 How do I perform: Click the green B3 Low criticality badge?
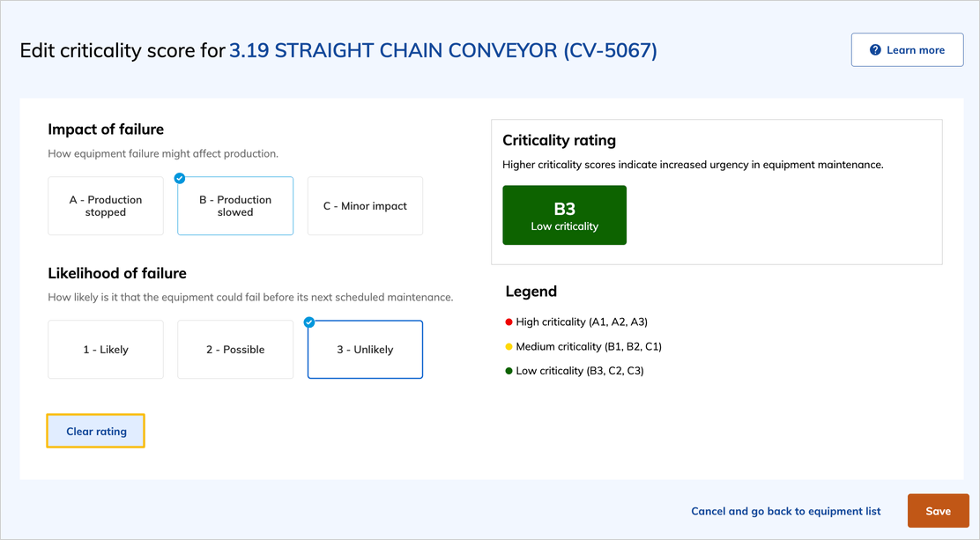point(564,215)
